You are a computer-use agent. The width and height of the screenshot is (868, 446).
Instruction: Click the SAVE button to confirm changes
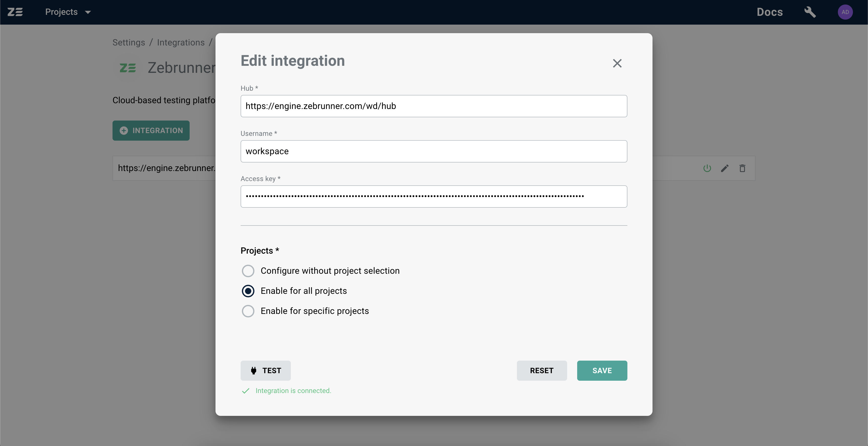click(x=602, y=370)
